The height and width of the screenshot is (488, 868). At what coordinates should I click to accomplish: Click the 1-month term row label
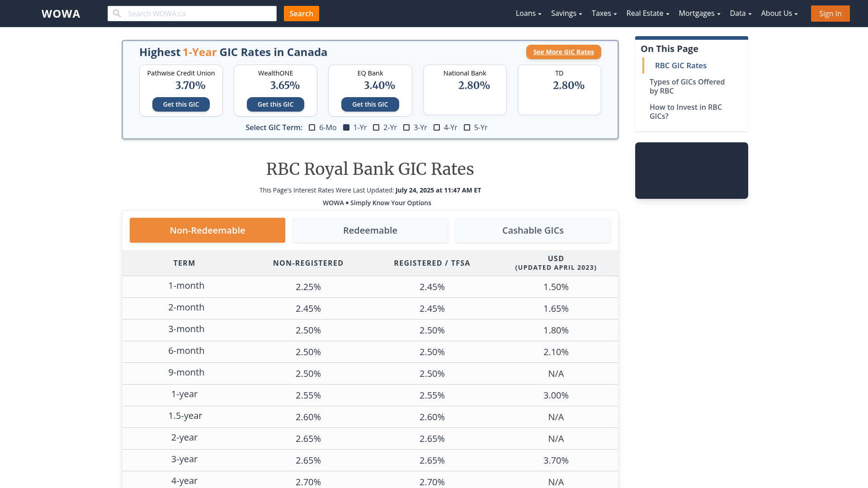186,286
